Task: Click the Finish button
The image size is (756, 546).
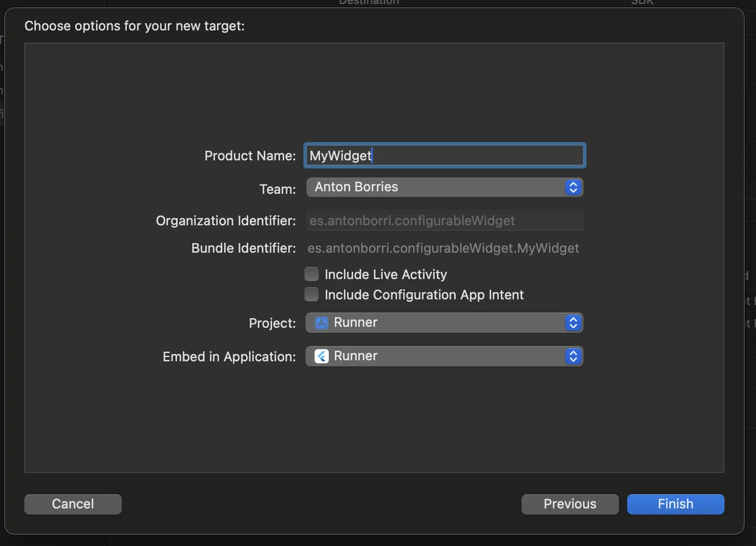Action: (676, 504)
